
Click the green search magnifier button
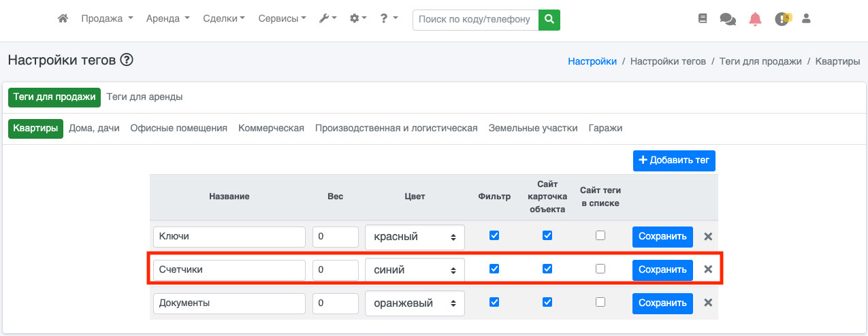pyautogui.click(x=549, y=20)
